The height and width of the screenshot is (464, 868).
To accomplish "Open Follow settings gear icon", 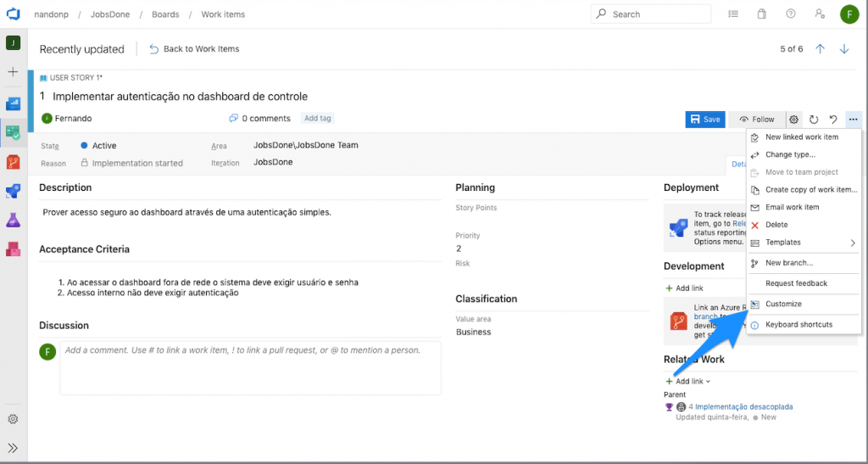I will pos(793,119).
